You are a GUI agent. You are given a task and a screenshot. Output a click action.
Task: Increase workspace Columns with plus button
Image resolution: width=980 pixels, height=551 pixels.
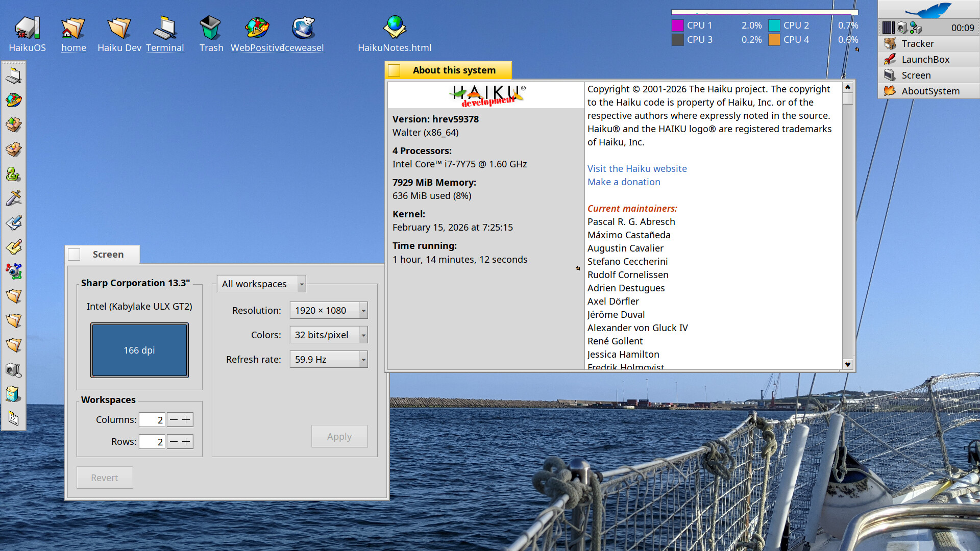pos(187,420)
